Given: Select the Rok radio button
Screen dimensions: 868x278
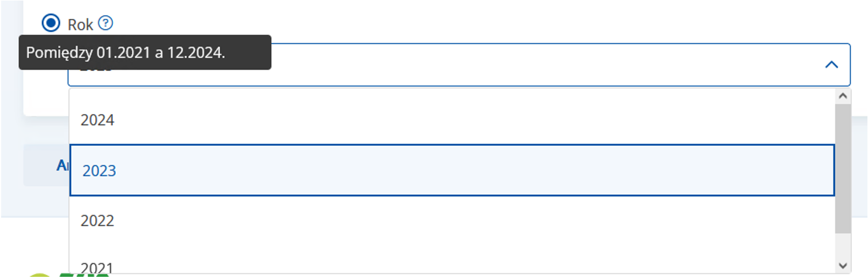Looking at the screenshot, I should pyautogui.click(x=51, y=24).
